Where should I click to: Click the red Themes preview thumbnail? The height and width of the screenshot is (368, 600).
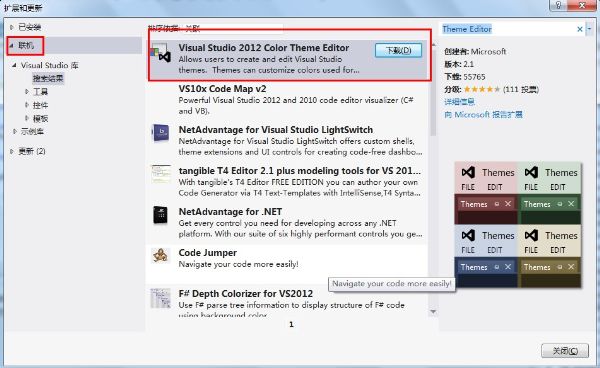pos(486,193)
